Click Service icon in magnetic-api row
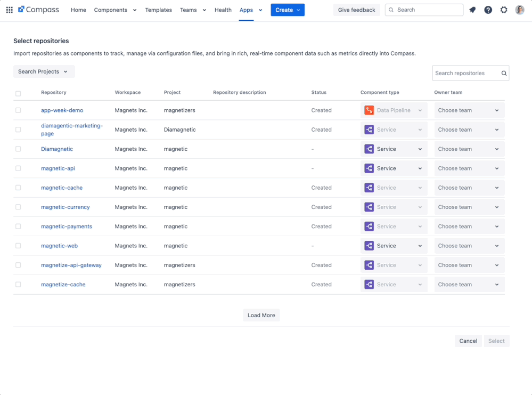 (369, 168)
